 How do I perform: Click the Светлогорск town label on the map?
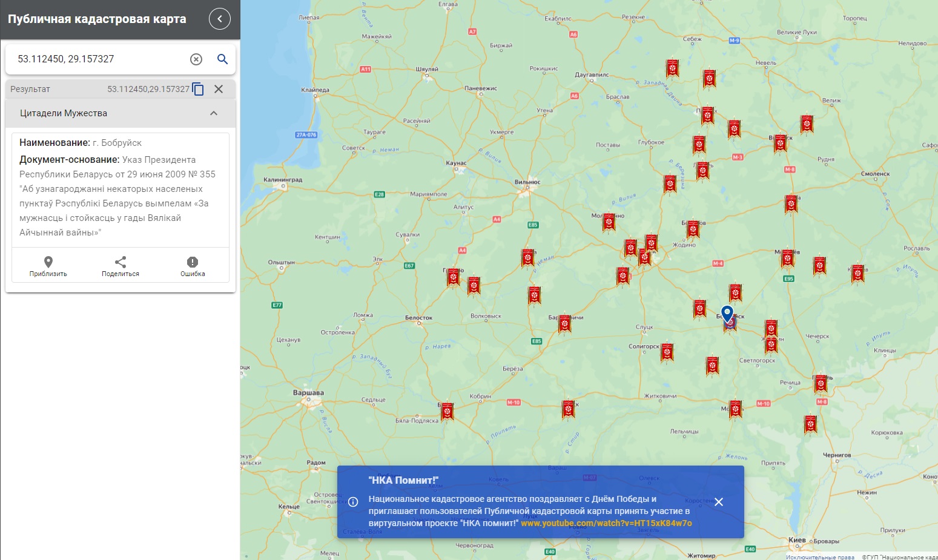pos(757,360)
